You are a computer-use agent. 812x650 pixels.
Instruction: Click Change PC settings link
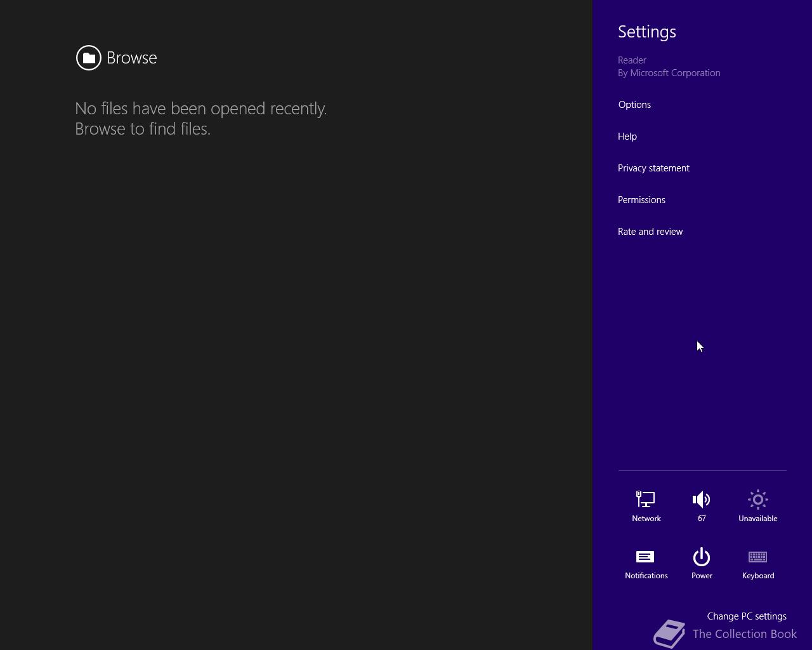[x=747, y=616]
